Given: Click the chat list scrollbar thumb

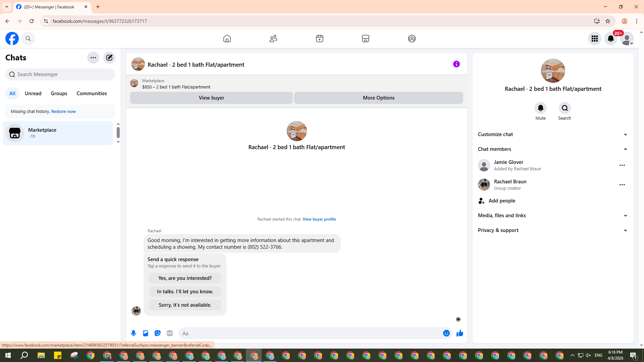Looking at the screenshot, I should click(118, 132).
